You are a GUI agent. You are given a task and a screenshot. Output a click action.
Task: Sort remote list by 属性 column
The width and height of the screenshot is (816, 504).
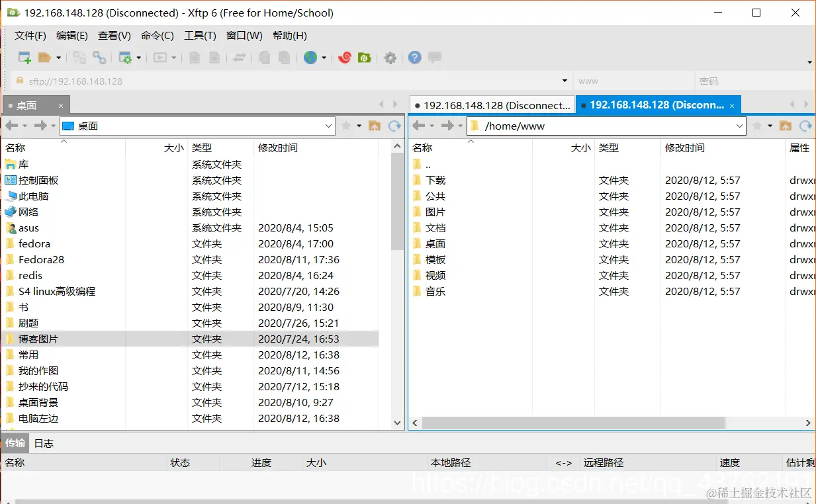pos(800,148)
